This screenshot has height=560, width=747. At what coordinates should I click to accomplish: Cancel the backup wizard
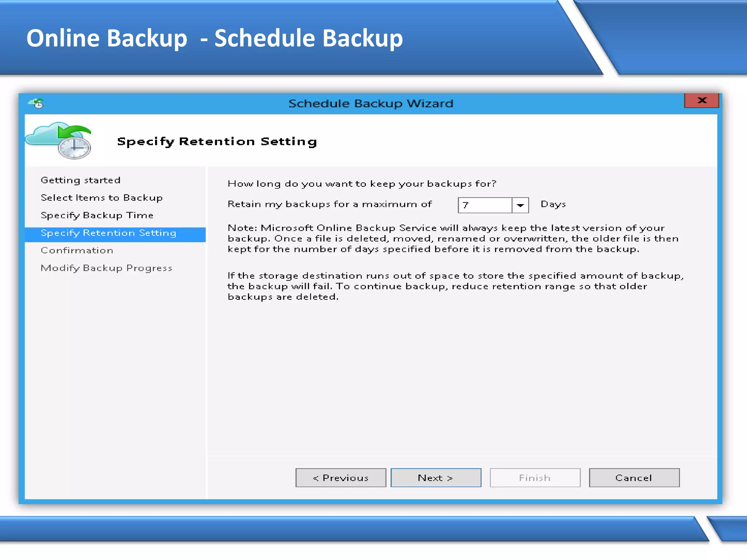pos(634,478)
